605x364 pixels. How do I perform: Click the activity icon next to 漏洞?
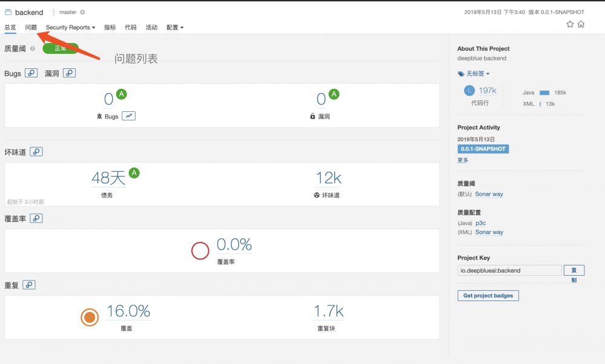point(70,73)
